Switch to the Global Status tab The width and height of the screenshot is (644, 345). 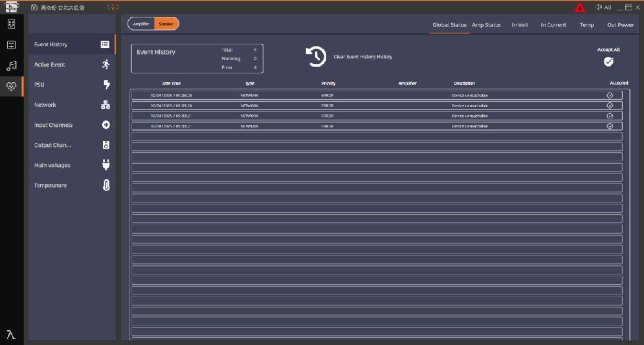pos(449,25)
